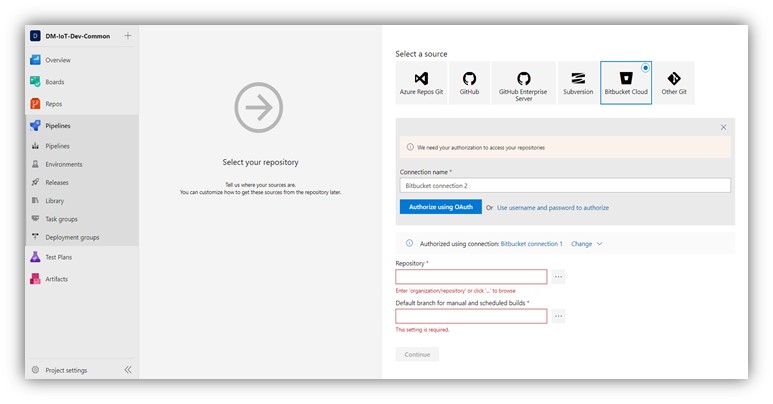Select GitHub Enterprise Server source

click(x=523, y=83)
